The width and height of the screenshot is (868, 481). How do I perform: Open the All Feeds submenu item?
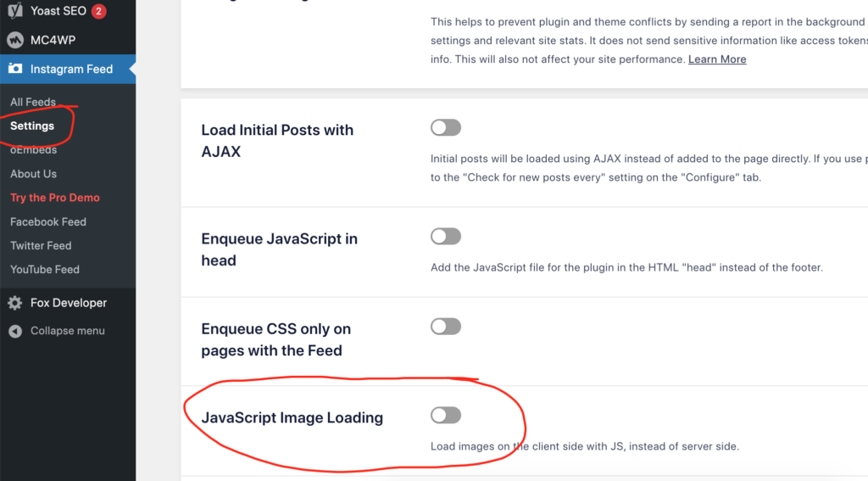(33, 102)
